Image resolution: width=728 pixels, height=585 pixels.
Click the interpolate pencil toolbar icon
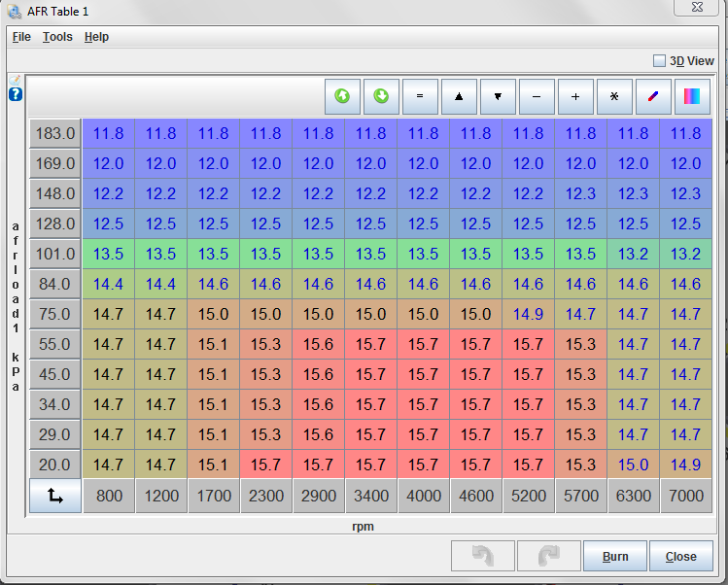(x=653, y=96)
